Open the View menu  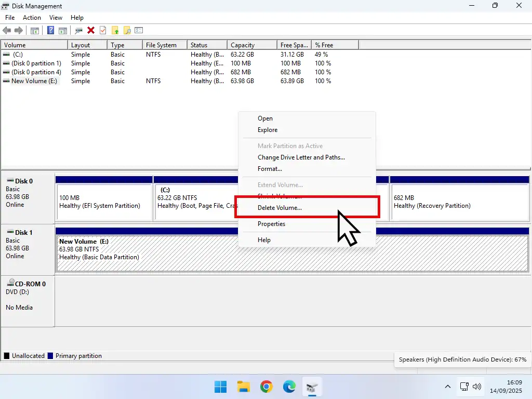pos(56,18)
